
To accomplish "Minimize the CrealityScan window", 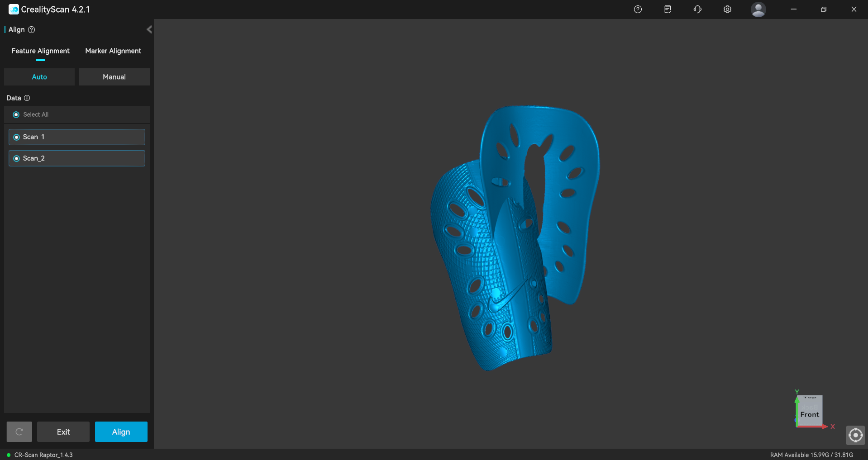I will point(793,9).
